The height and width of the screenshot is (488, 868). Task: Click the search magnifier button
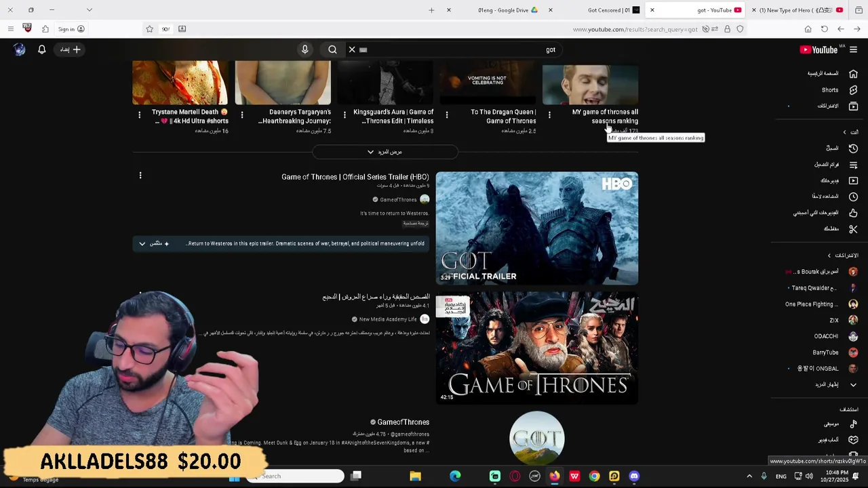click(x=332, y=49)
